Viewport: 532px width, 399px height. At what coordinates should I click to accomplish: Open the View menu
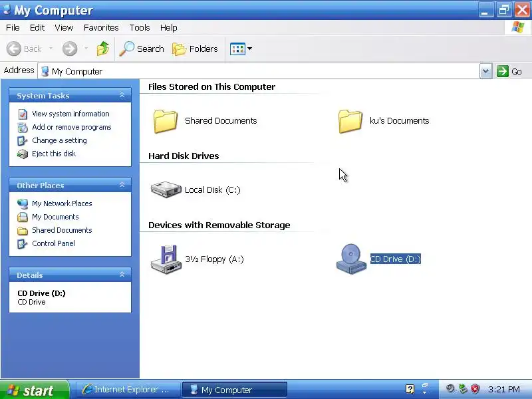(64, 27)
